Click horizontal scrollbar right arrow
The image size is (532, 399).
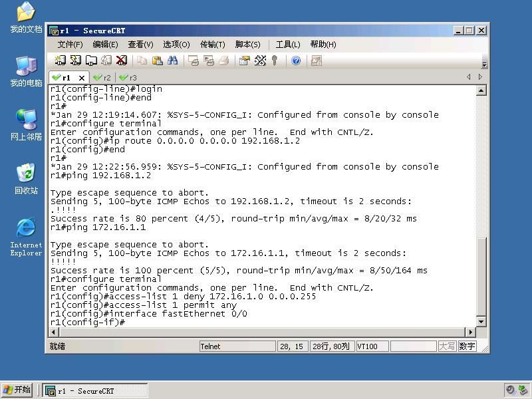[x=470, y=332]
